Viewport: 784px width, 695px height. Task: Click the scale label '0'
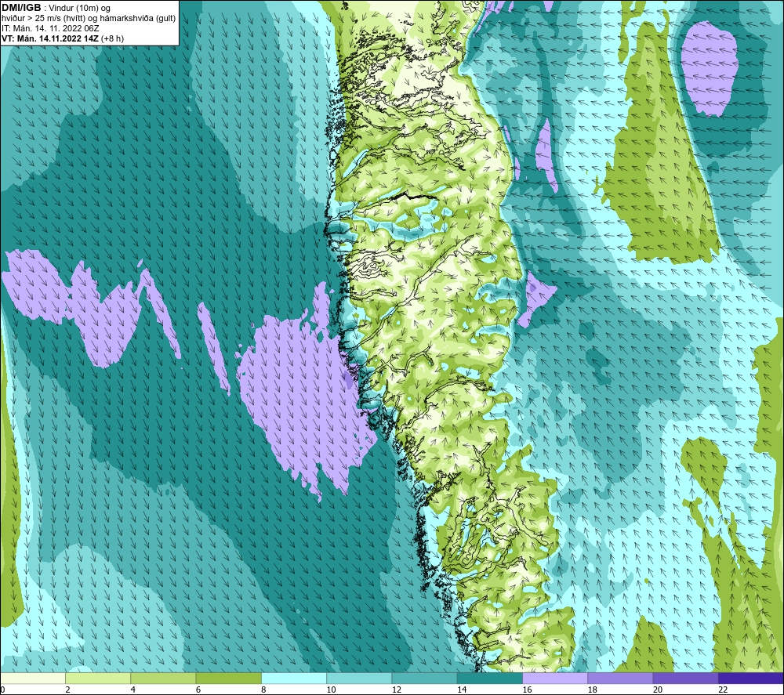coord(2,690)
